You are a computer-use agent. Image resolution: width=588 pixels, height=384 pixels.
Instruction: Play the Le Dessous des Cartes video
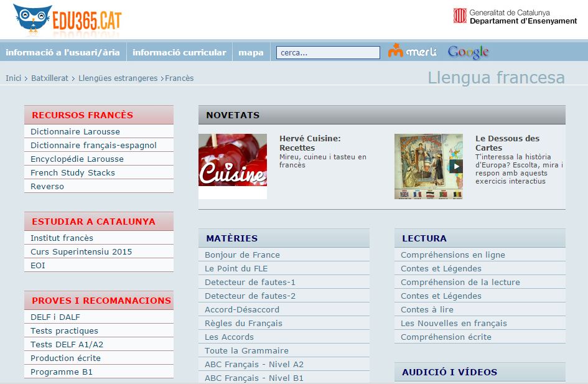point(457,166)
